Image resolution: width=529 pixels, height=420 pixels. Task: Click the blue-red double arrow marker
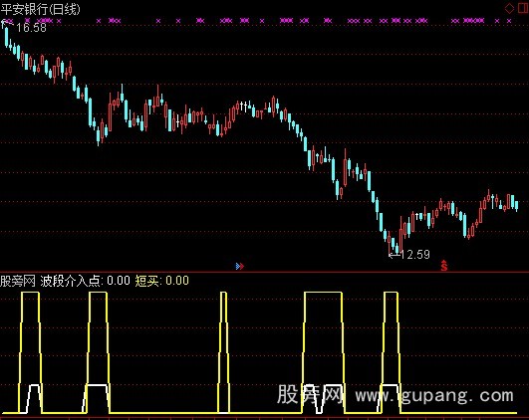240,267
